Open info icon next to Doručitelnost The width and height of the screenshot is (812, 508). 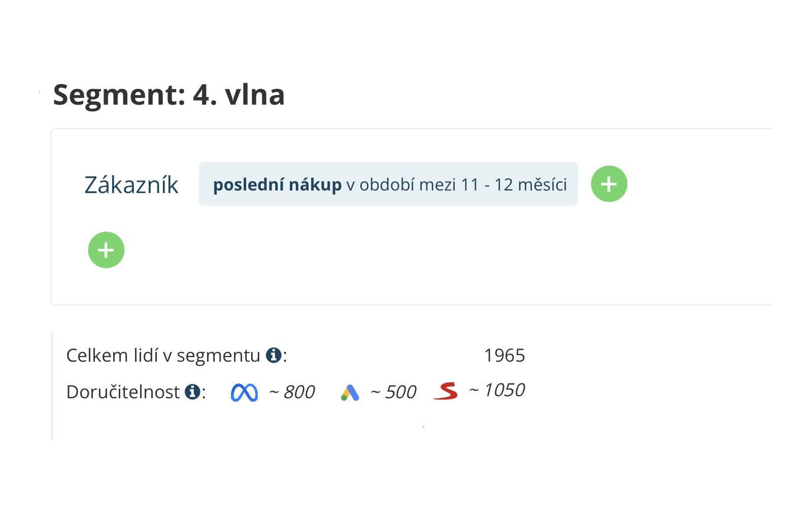[192, 392]
